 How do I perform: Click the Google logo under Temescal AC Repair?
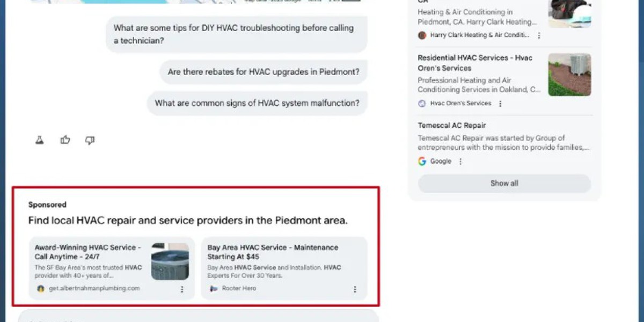pyautogui.click(x=422, y=161)
